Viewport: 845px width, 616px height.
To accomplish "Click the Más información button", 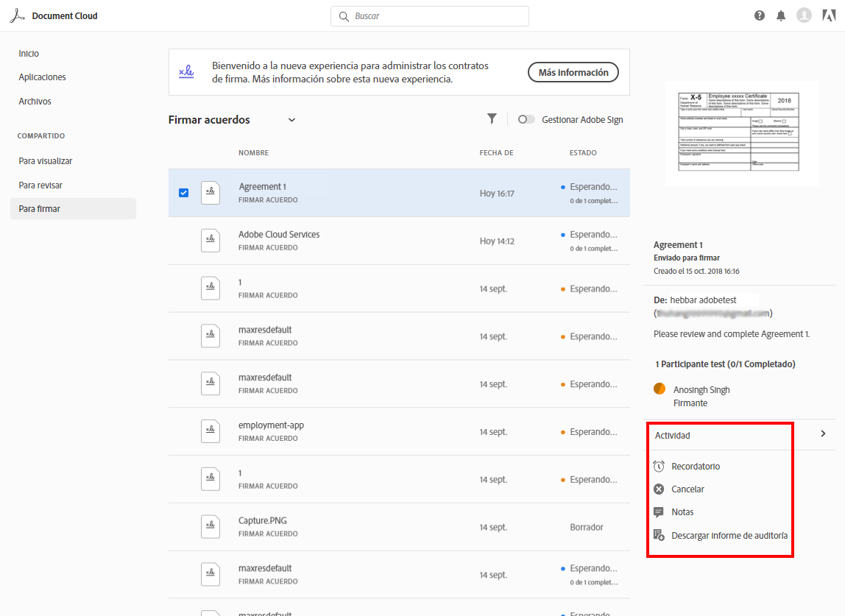I will coord(573,72).
